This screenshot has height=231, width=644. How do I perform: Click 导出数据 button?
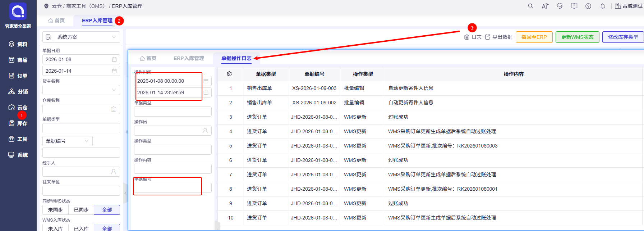(499, 37)
